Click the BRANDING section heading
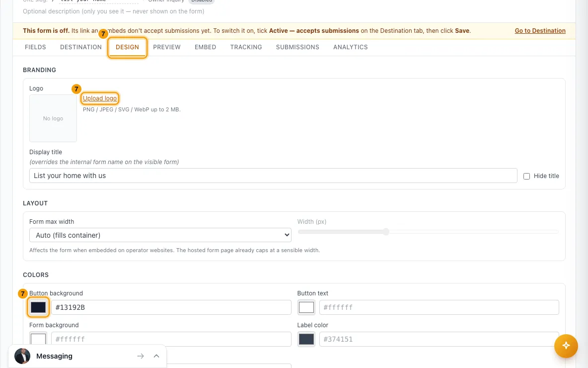 coord(39,70)
